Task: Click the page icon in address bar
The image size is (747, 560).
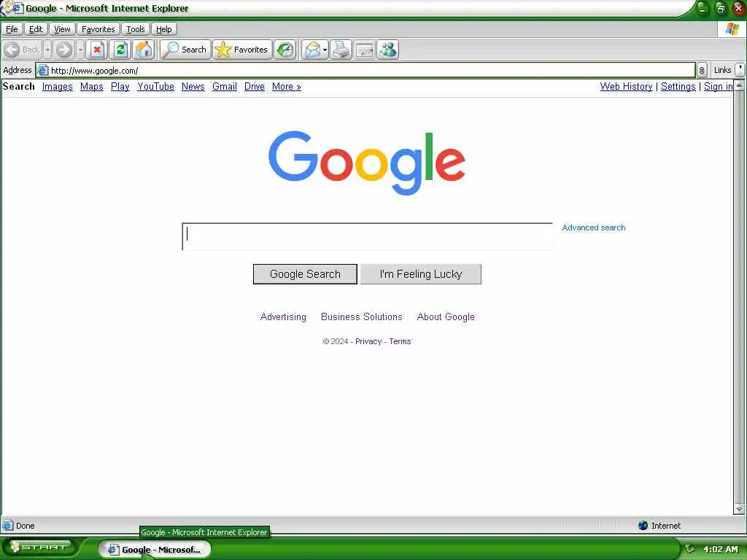Action: point(42,71)
